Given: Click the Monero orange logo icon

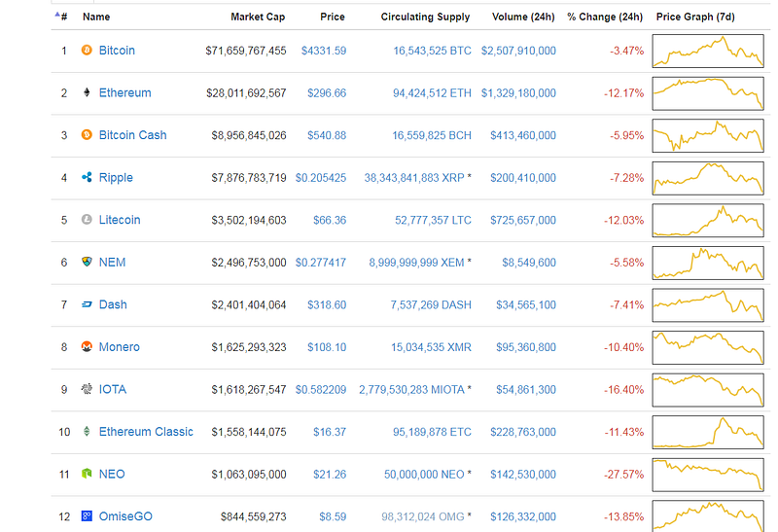Looking at the screenshot, I should [x=87, y=346].
